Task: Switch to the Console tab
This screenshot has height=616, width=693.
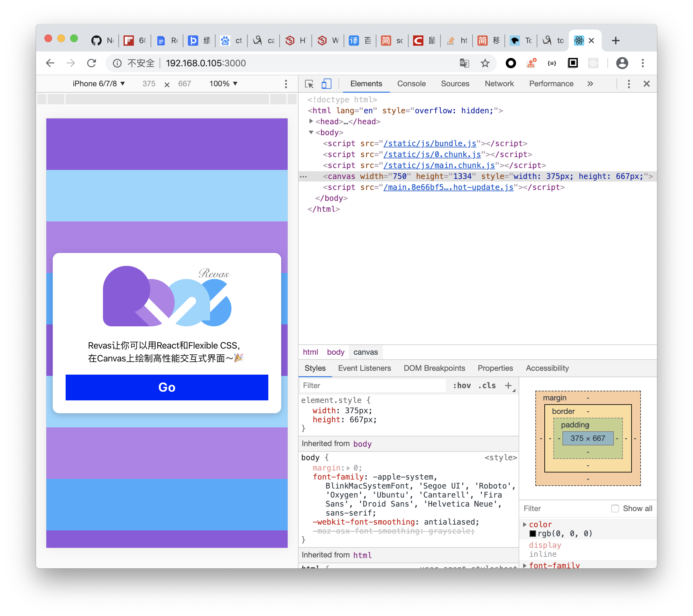Action: point(411,83)
